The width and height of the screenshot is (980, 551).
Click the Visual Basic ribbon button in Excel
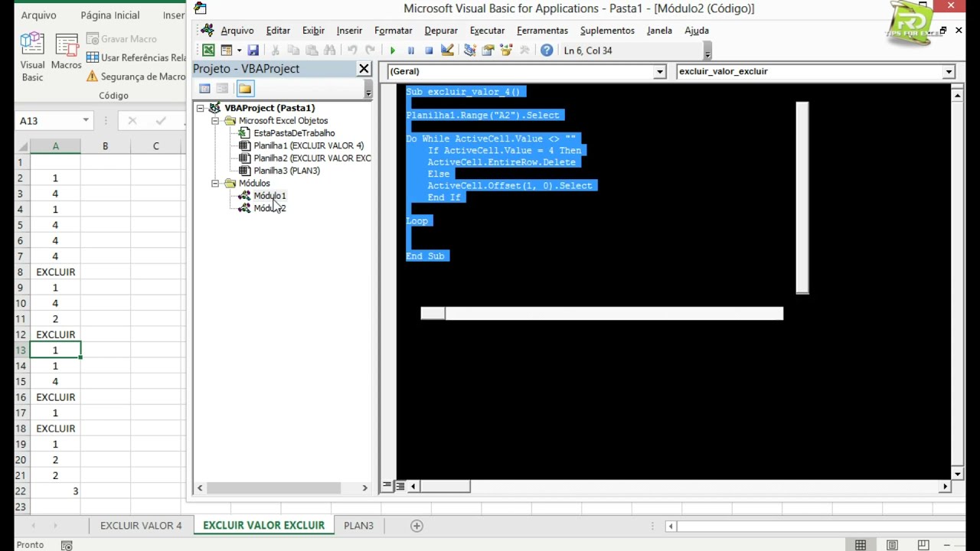click(x=32, y=57)
